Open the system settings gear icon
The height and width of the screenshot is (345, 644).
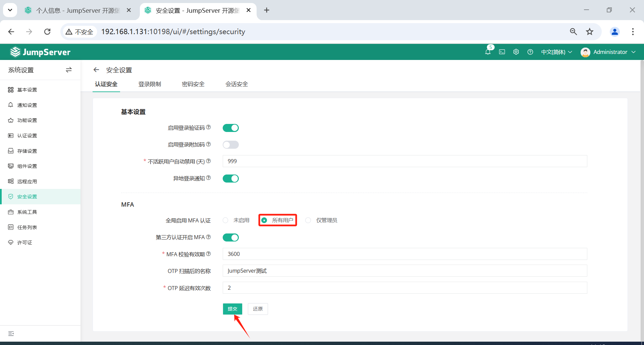pyautogui.click(x=516, y=52)
